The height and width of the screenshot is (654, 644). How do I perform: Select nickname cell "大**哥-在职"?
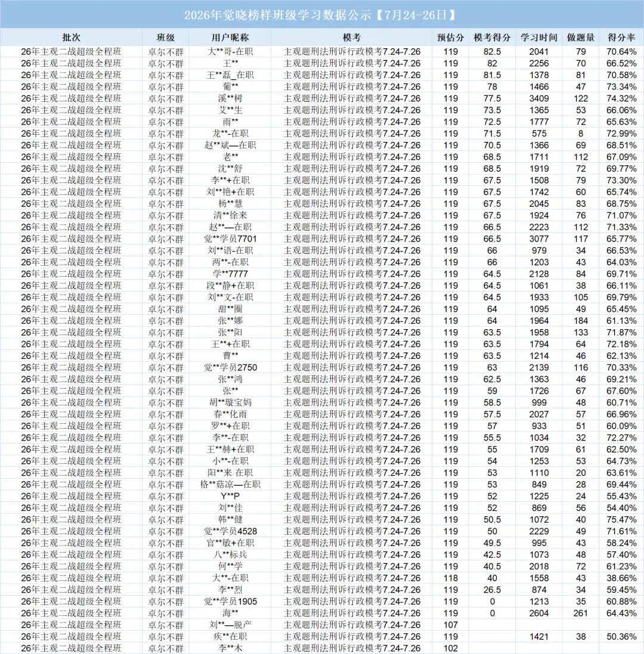pyautogui.click(x=230, y=52)
